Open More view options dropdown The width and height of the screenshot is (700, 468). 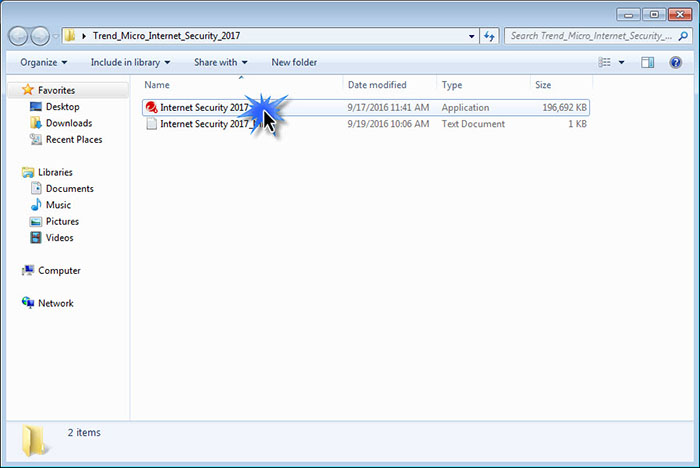621,63
